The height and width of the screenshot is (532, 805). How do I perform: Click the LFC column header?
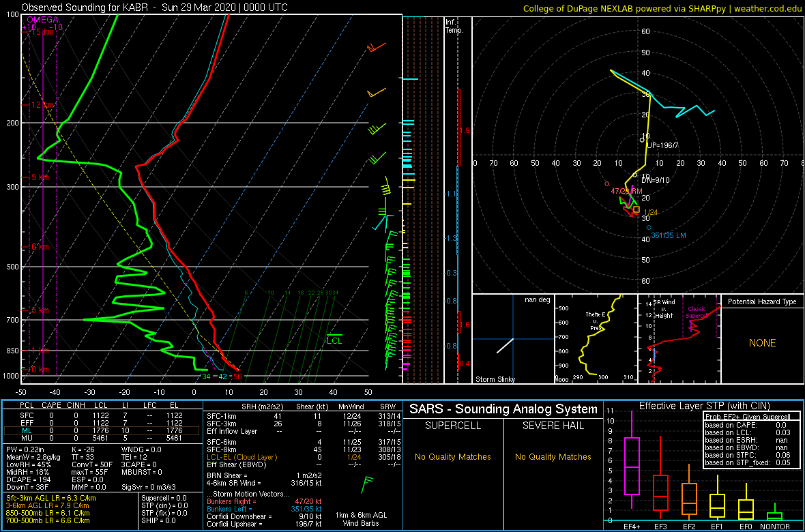click(x=150, y=406)
